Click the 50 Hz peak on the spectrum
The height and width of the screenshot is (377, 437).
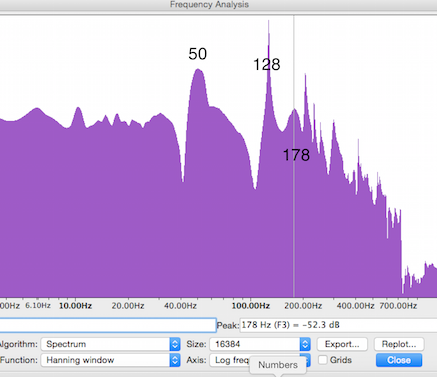point(198,70)
